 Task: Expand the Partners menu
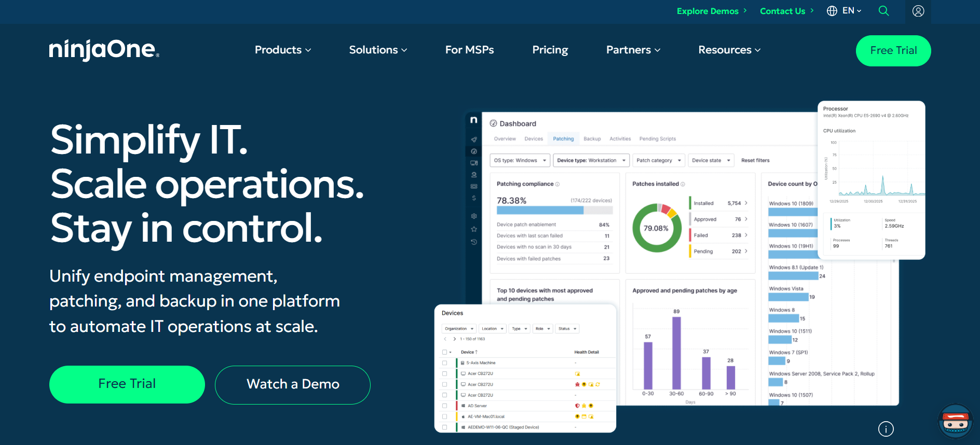[x=633, y=50]
